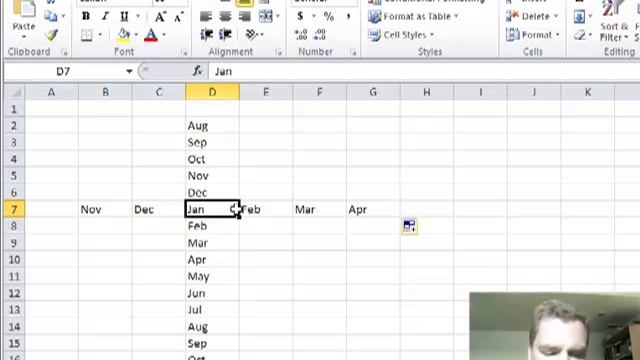The height and width of the screenshot is (360, 640).
Task: Click the Decrease Decimal icon
Action: pyautogui.click(x=320, y=35)
